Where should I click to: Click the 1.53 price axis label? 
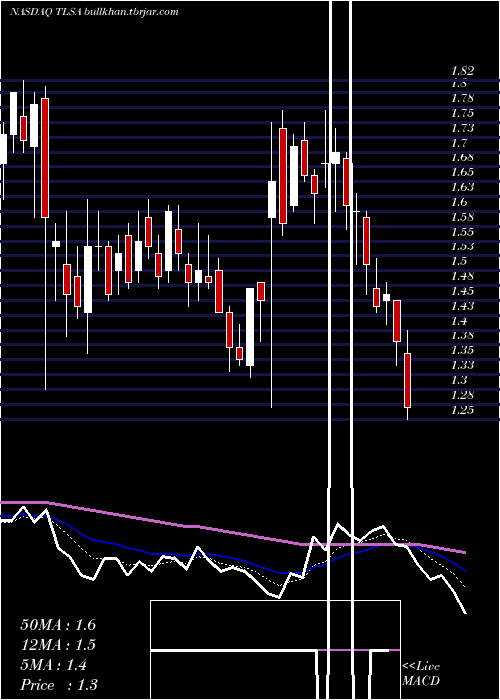(x=462, y=246)
